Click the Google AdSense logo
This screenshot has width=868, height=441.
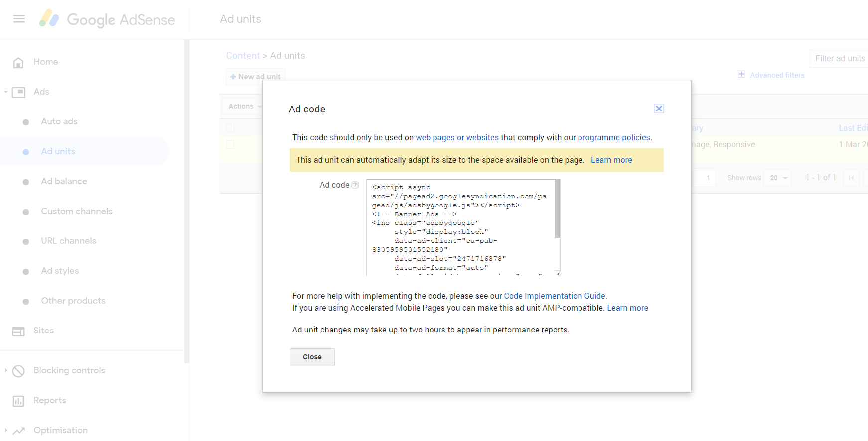[108, 19]
